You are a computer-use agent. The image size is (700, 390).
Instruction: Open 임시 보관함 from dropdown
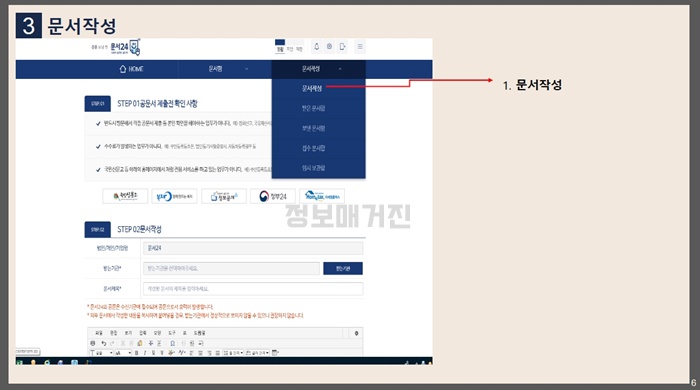pyautogui.click(x=313, y=168)
